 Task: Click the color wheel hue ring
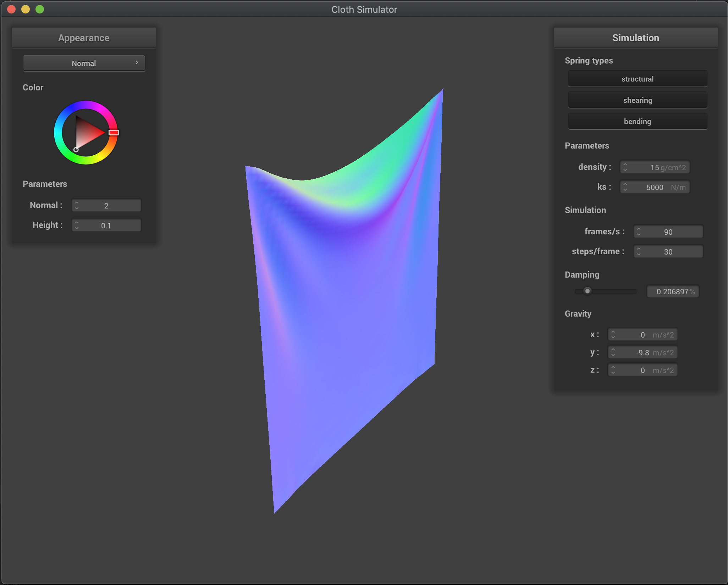tap(86, 105)
